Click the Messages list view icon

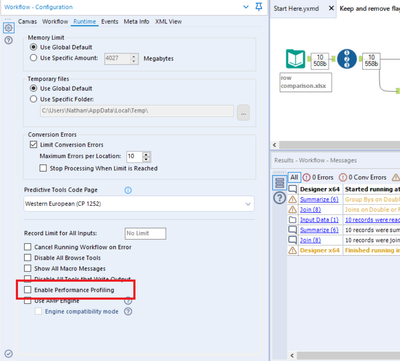pos(279,182)
